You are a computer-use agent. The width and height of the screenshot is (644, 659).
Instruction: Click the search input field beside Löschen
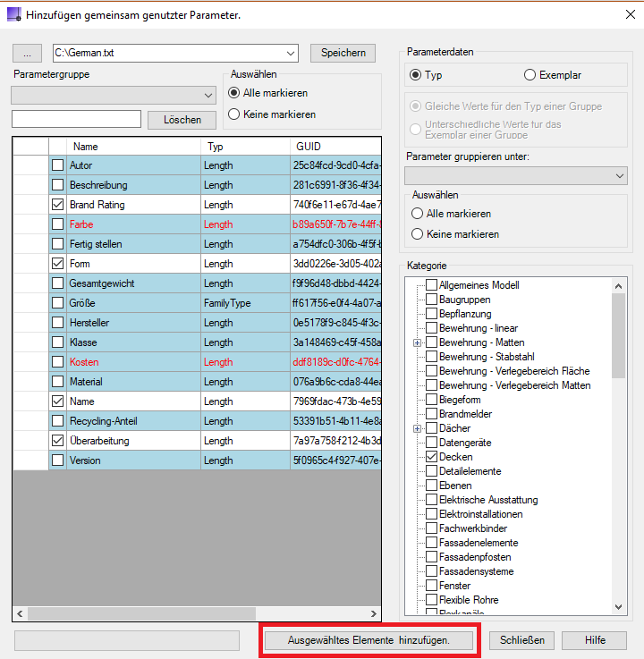pos(77,119)
